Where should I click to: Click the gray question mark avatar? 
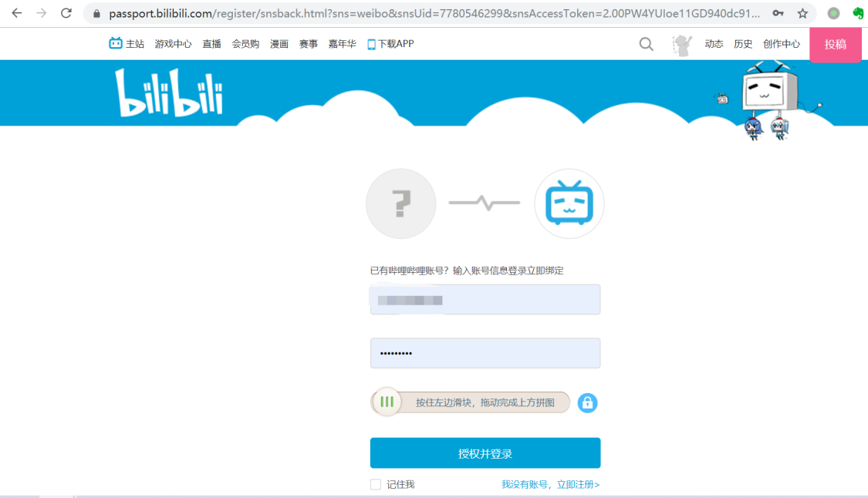click(x=401, y=204)
